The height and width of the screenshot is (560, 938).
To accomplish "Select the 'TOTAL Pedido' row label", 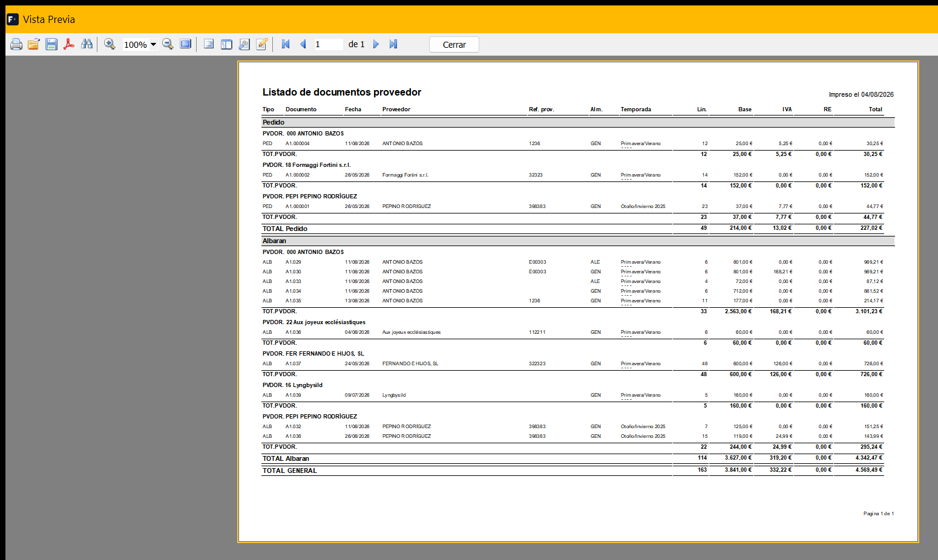I will [x=285, y=229].
